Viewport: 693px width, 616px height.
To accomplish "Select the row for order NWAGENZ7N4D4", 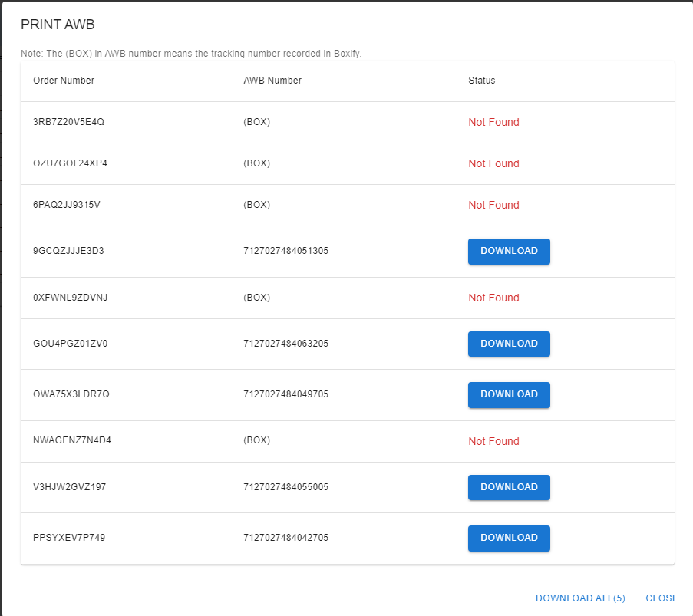I will pos(71,441).
